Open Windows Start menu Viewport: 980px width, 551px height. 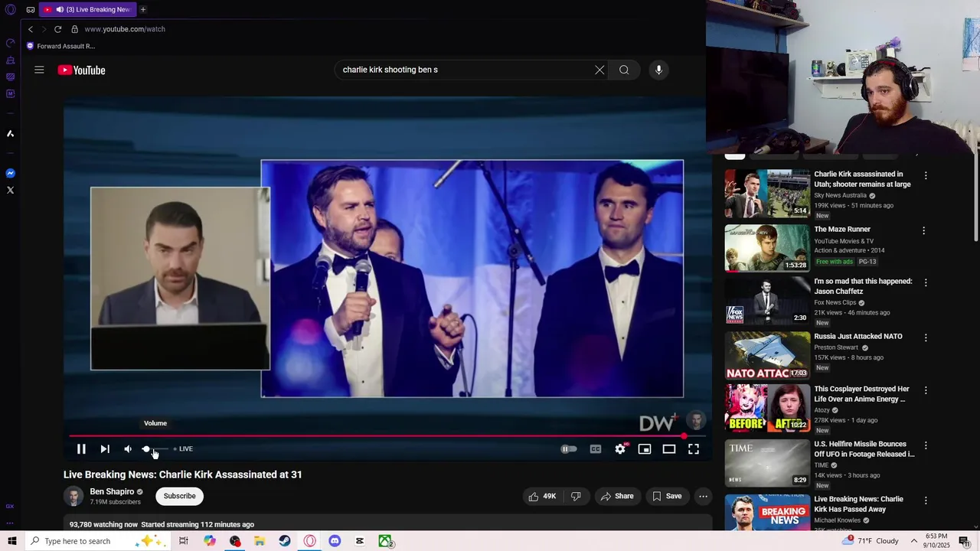(x=12, y=541)
